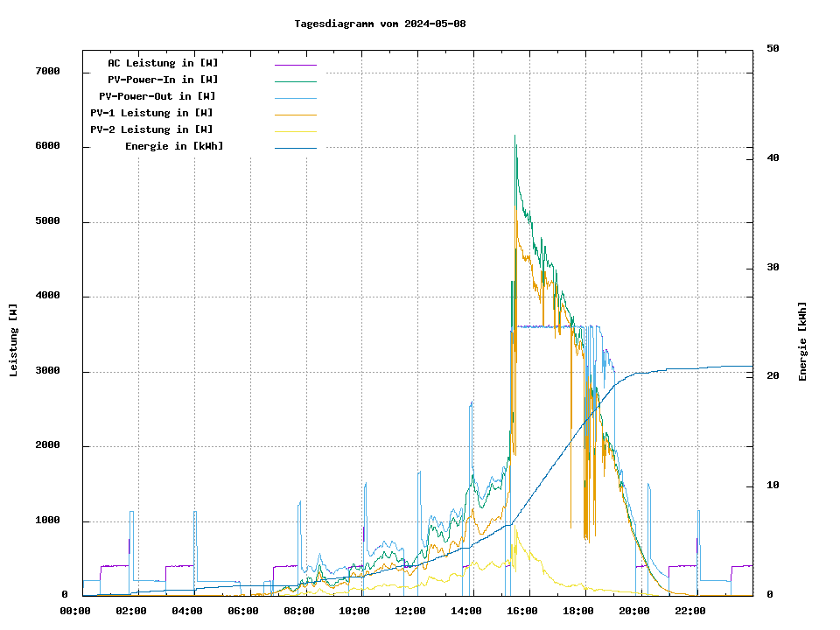Viewport: 840px width, 630px height.
Task: Select the "PV-Power-In in [W]" legend entry
Action: tap(163, 80)
